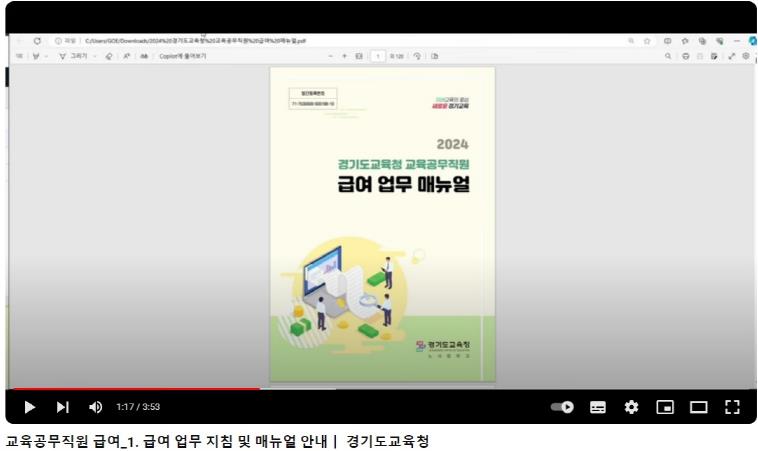Open the video settings gear
The width and height of the screenshot is (758, 451).
click(x=631, y=407)
